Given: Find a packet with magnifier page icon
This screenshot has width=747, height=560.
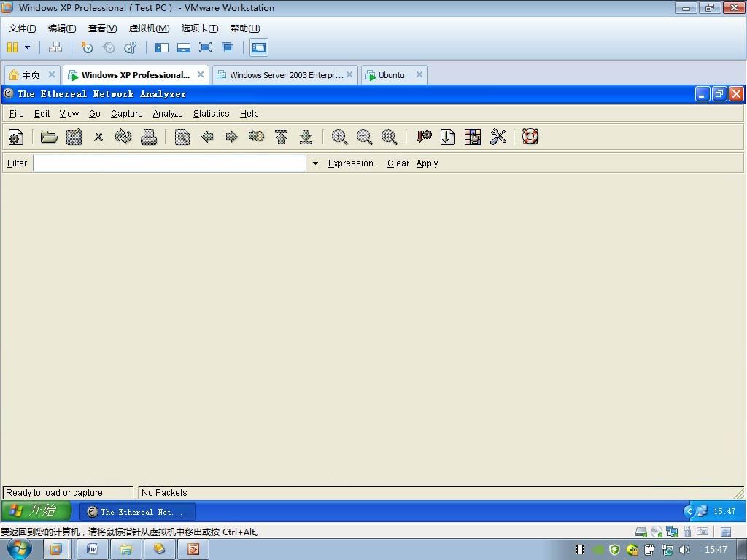Looking at the screenshot, I should (182, 137).
